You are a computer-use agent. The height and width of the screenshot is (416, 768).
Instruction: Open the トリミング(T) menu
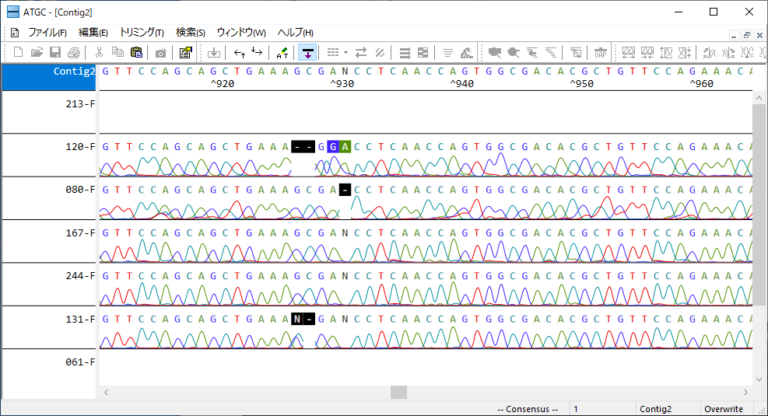pos(142,32)
